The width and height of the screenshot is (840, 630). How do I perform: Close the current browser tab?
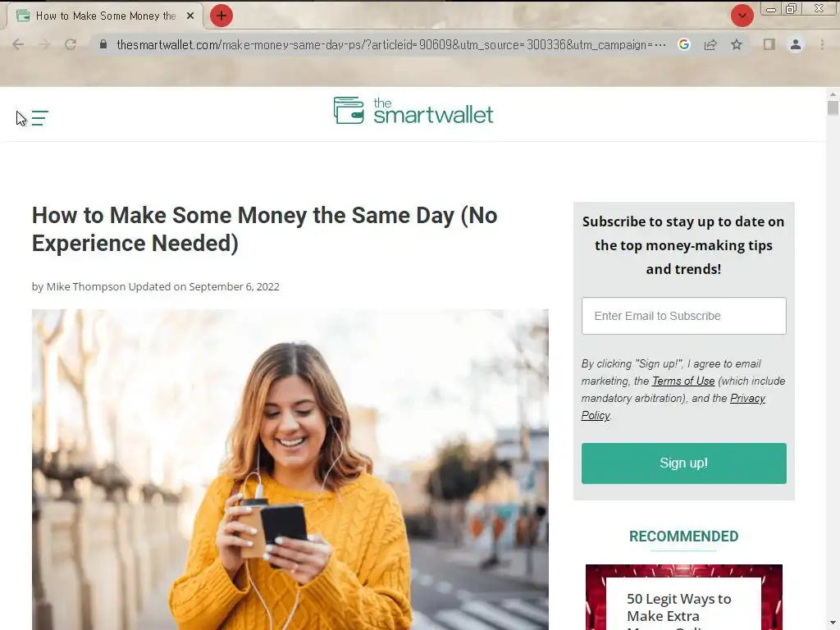point(190,16)
